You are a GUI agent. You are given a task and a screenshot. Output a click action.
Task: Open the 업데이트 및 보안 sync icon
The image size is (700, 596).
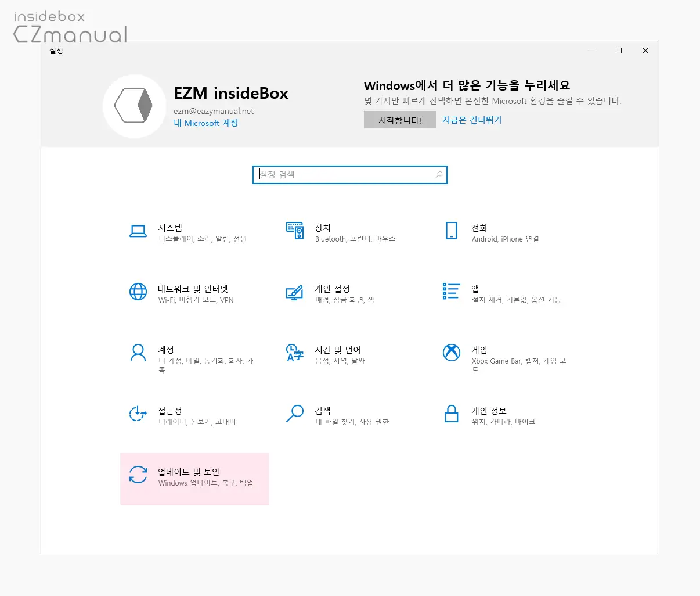click(x=138, y=475)
